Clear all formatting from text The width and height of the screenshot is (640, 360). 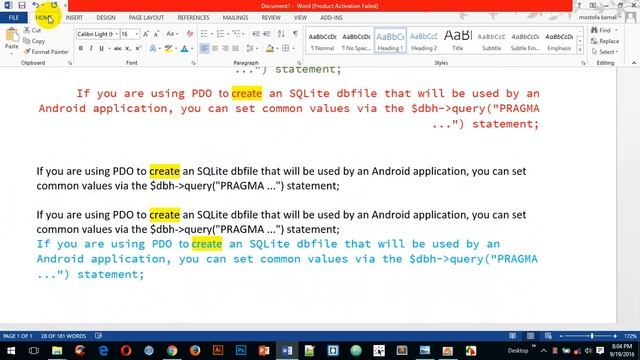[x=190, y=34]
